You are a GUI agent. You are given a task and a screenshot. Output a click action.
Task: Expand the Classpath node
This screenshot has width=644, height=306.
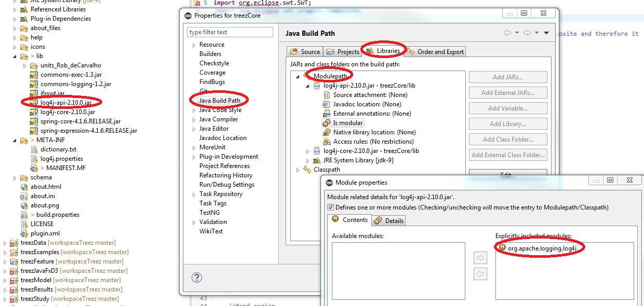[x=298, y=170]
